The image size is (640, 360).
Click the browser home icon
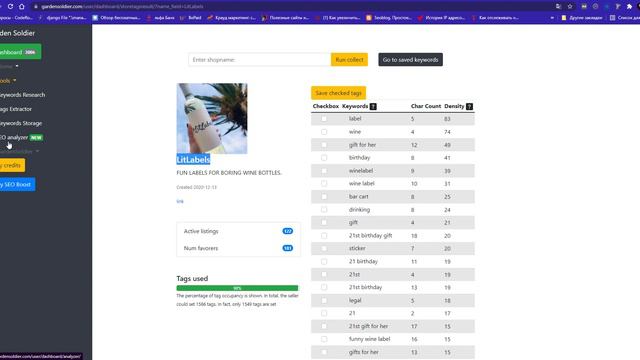click(22, 7)
